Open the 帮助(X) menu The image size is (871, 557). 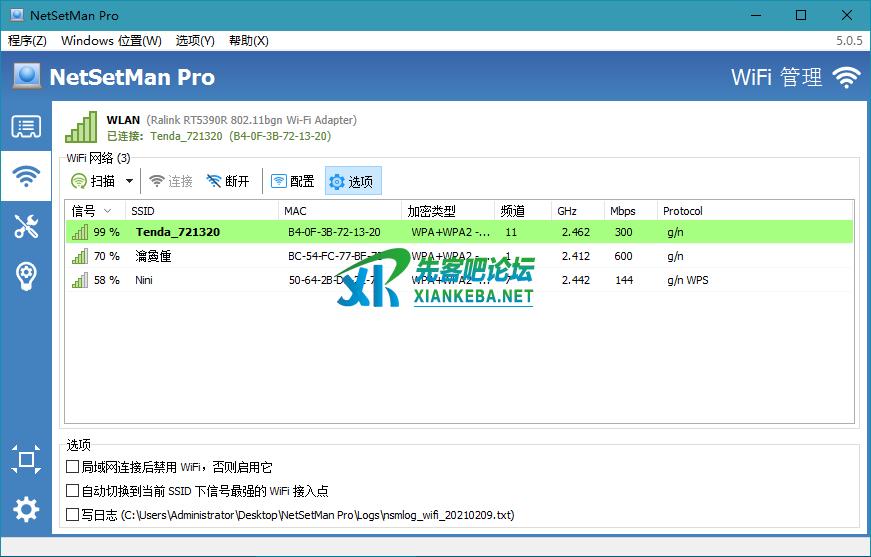click(x=248, y=41)
